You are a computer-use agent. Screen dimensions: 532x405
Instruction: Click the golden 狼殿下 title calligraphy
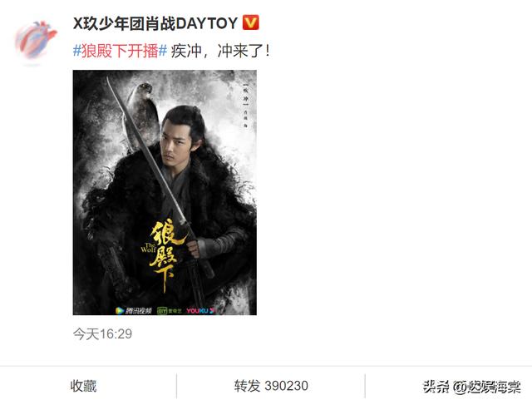coord(165,254)
